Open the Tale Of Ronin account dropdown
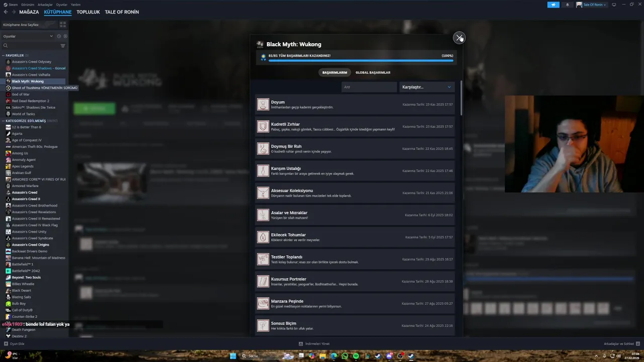The height and width of the screenshot is (362, 644). click(x=591, y=5)
